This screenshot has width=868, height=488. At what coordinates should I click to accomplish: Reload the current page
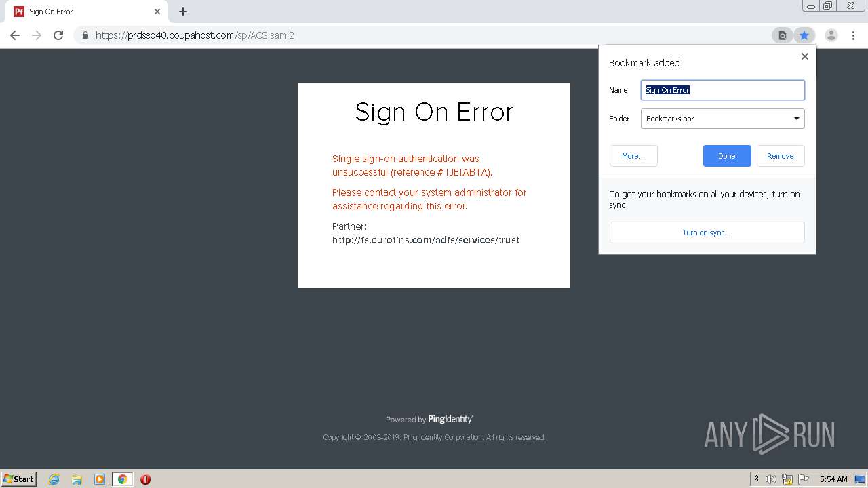pos(58,35)
